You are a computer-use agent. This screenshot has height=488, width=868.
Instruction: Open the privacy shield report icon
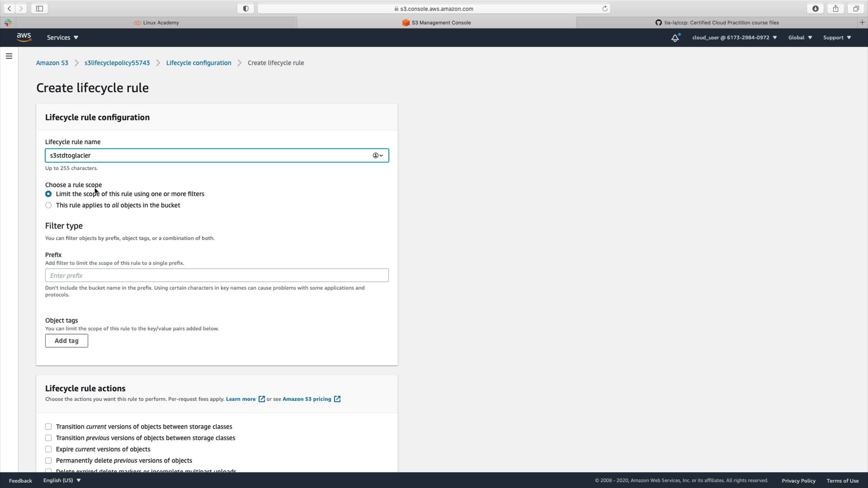point(246,8)
